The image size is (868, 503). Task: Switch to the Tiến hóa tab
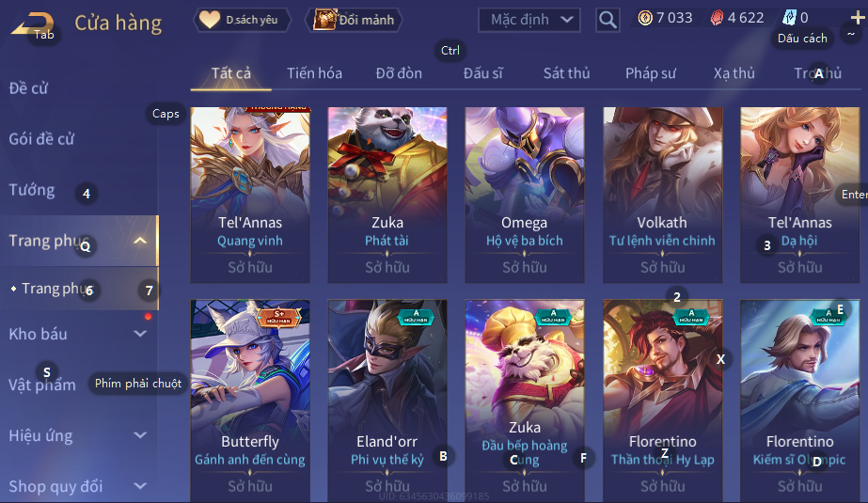point(314,73)
